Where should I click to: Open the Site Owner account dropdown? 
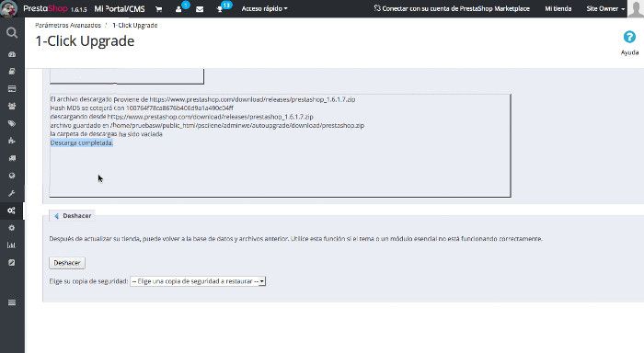tap(605, 8)
